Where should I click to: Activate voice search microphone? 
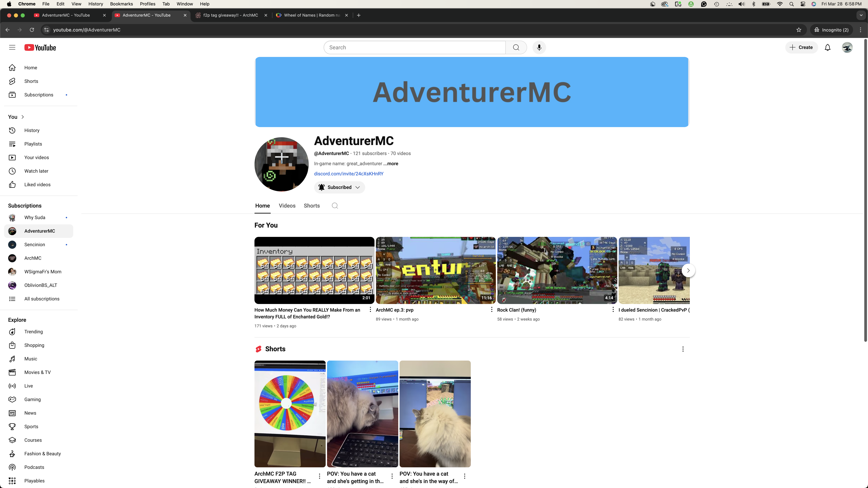(539, 47)
